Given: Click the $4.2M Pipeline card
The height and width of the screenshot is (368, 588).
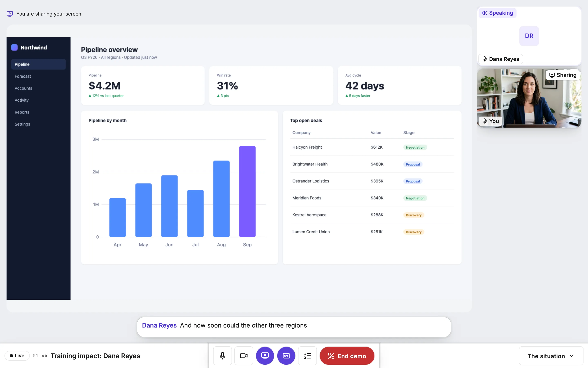Looking at the screenshot, I should pyautogui.click(x=143, y=85).
